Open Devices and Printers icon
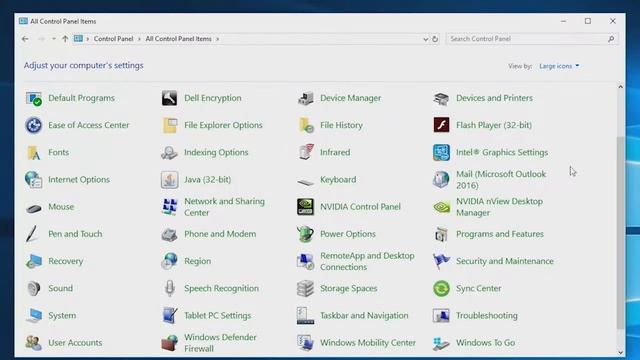The image size is (640, 360). (x=441, y=98)
